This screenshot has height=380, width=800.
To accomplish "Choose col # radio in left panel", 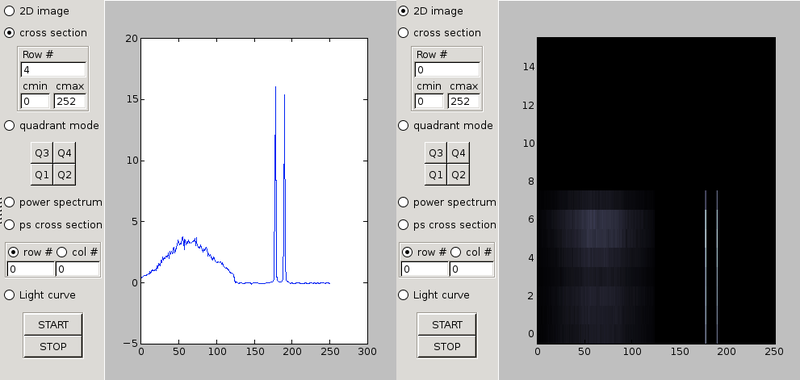I will pyautogui.click(x=61, y=252).
